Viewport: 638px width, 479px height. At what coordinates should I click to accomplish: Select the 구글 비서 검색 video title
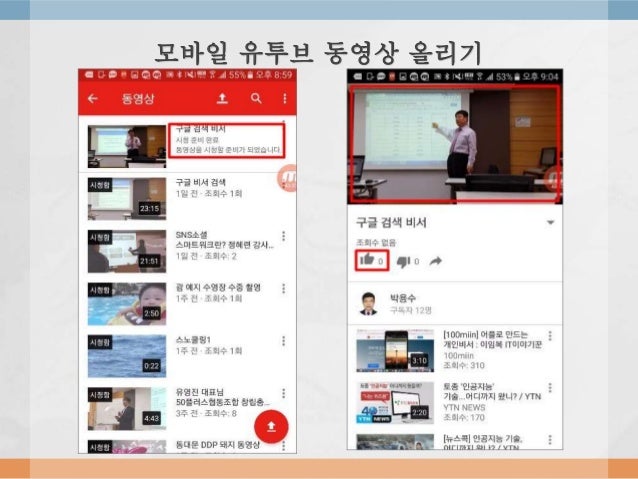coord(201,182)
